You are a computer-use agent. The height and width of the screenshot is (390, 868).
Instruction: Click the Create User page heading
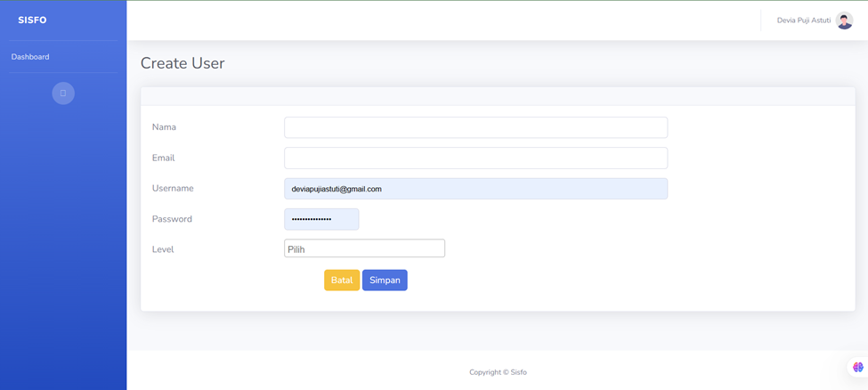coord(183,63)
